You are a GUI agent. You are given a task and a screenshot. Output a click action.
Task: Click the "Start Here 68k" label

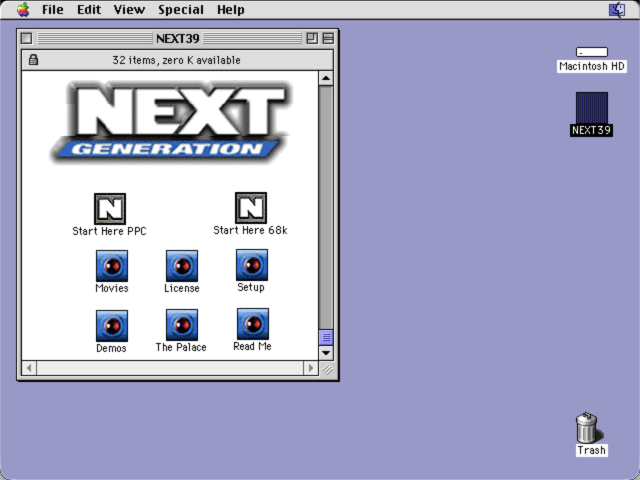click(250, 230)
